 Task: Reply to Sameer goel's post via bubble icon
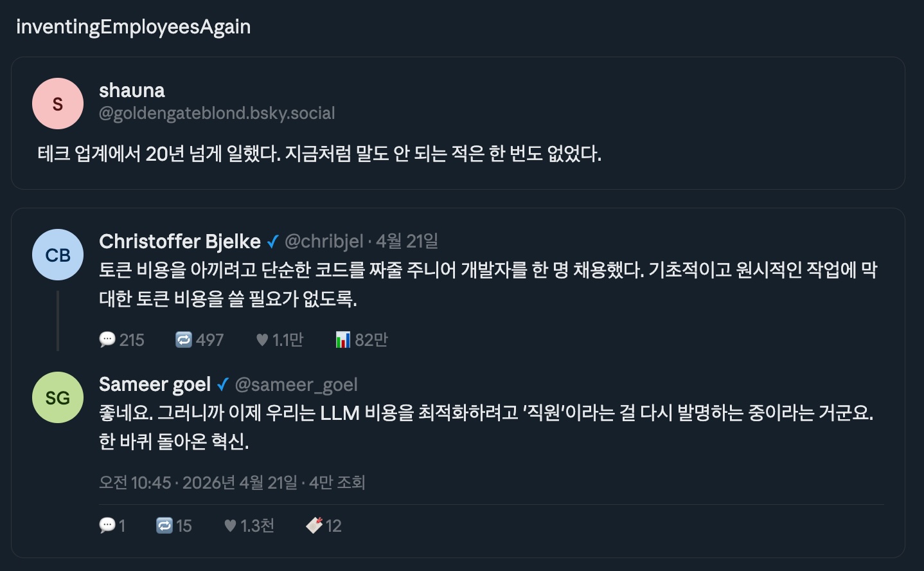click(x=107, y=526)
